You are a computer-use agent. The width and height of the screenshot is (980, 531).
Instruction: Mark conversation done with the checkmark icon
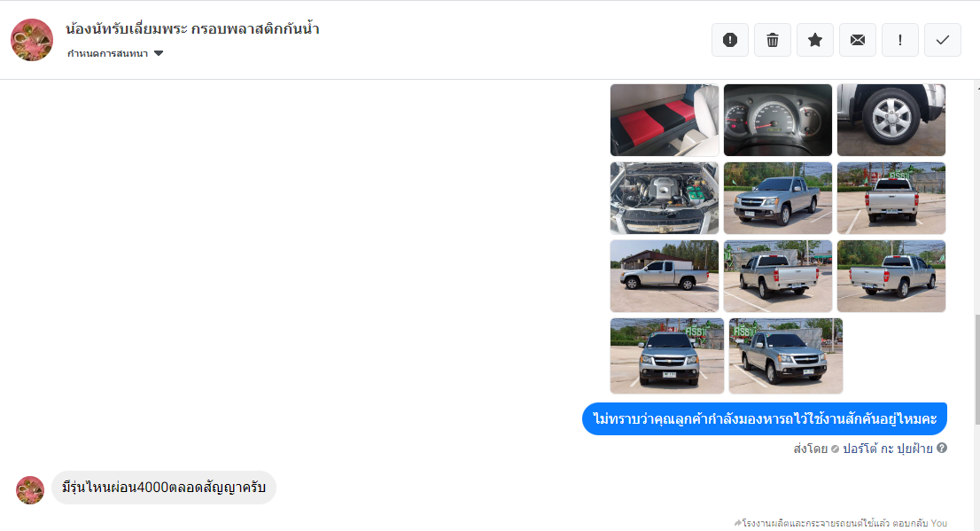pyautogui.click(x=943, y=40)
